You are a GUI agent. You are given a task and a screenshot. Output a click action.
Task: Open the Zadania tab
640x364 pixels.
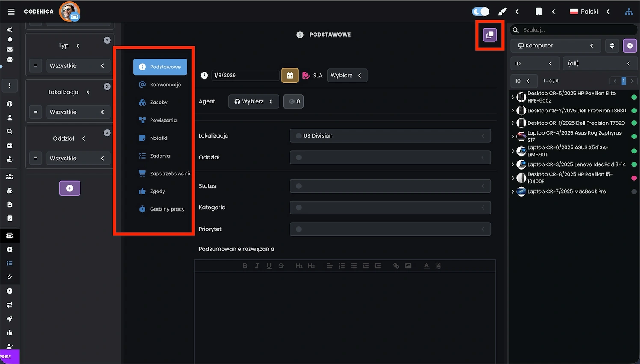coord(160,156)
